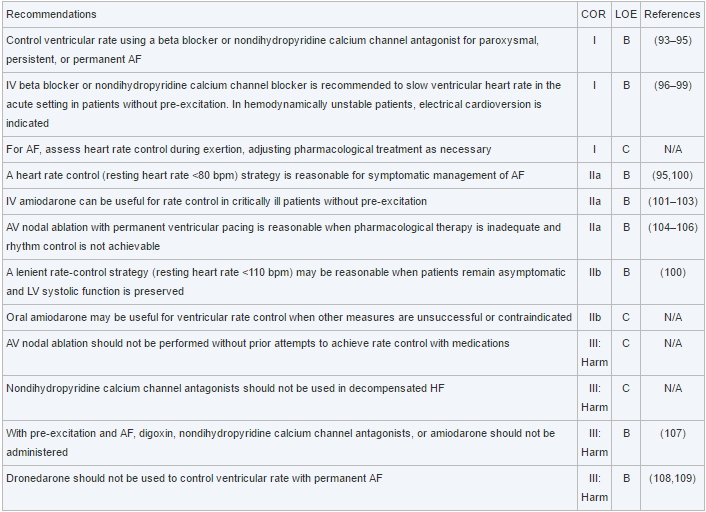Open reference citation (96–99)
The image size is (706, 512).
(672, 85)
